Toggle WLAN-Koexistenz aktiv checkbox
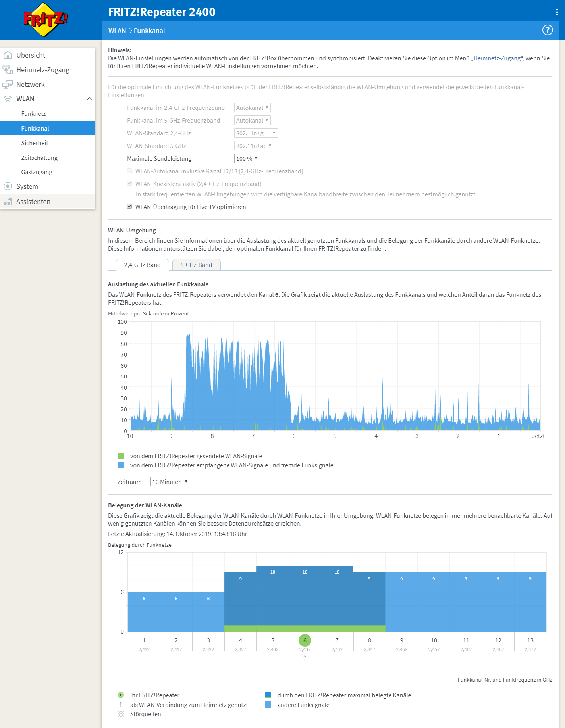 pos(129,184)
